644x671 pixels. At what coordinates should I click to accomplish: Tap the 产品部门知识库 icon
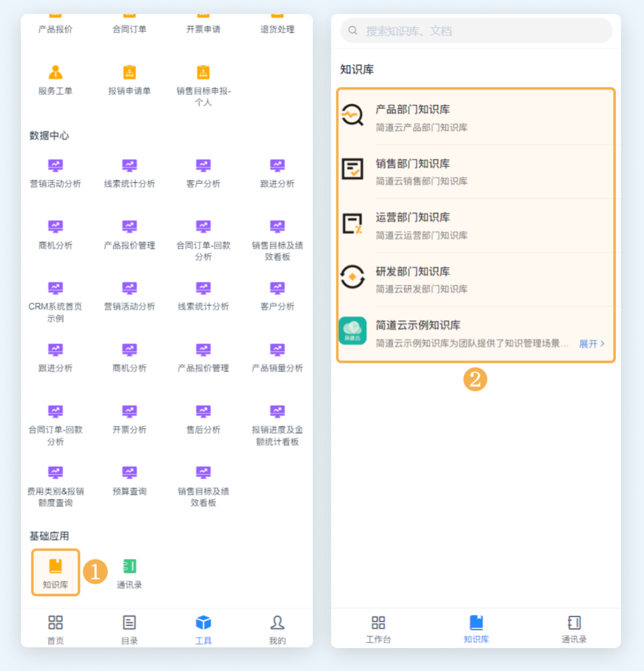352,116
